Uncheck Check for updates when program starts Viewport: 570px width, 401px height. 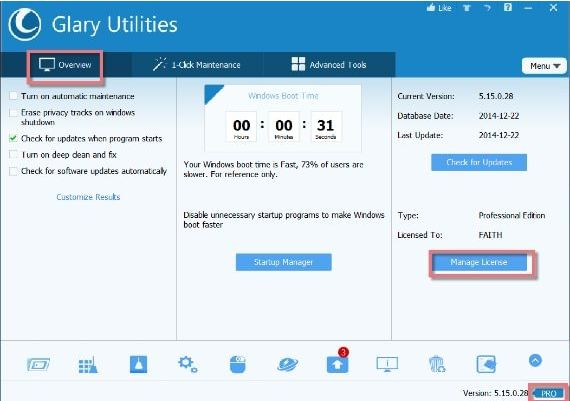13,139
